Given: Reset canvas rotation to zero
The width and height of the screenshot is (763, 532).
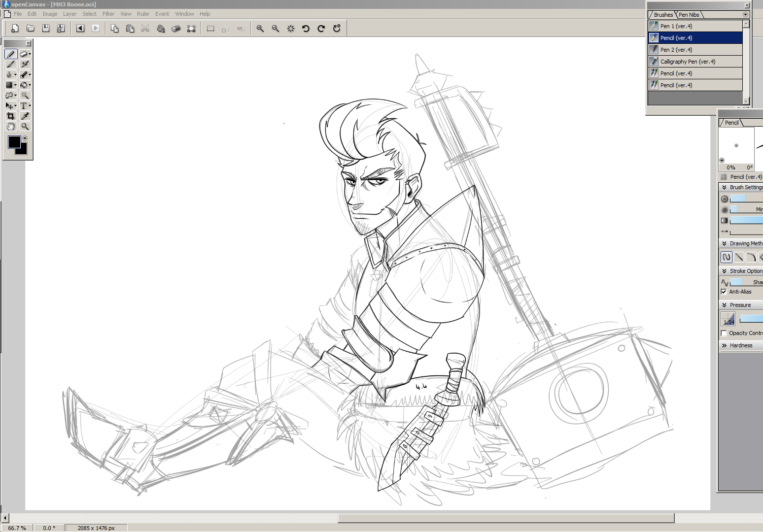Looking at the screenshot, I should (337, 29).
